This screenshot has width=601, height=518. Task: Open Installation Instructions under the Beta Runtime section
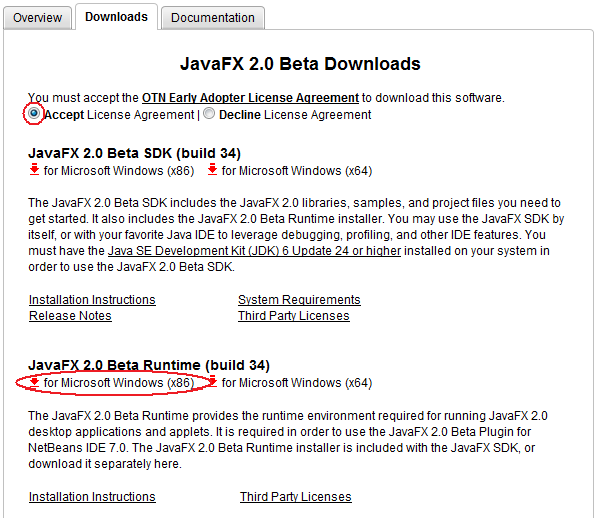(x=92, y=497)
